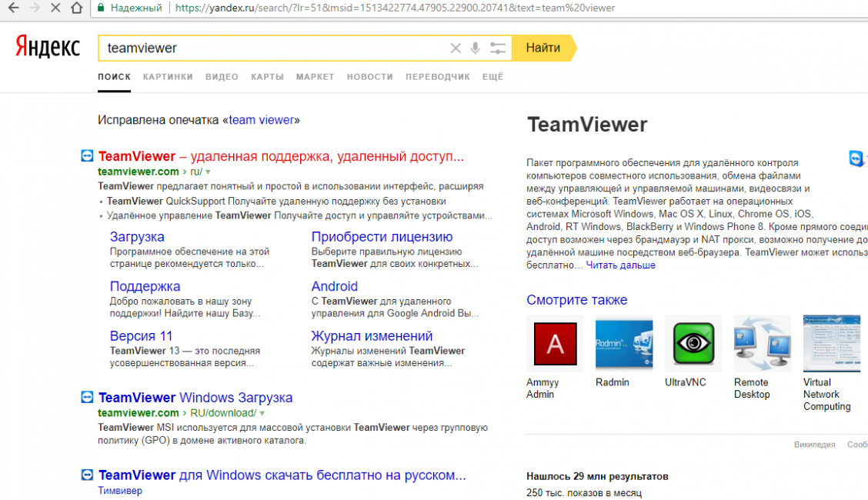Open the МАРКЕТ tab
Image resolution: width=868 pixels, height=500 pixels.
(315, 77)
